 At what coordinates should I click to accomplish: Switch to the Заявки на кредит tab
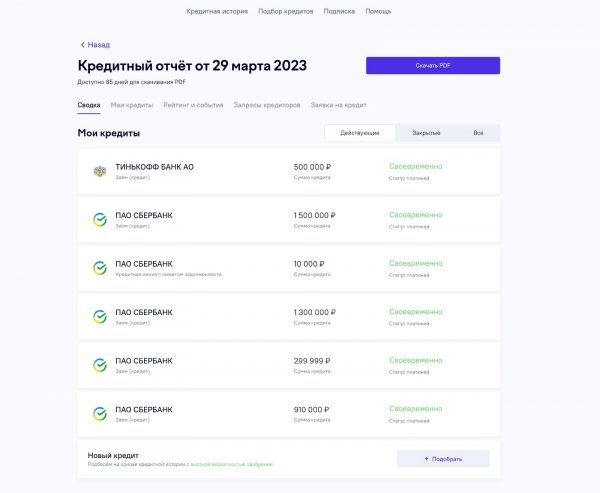click(x=338, y=105)
